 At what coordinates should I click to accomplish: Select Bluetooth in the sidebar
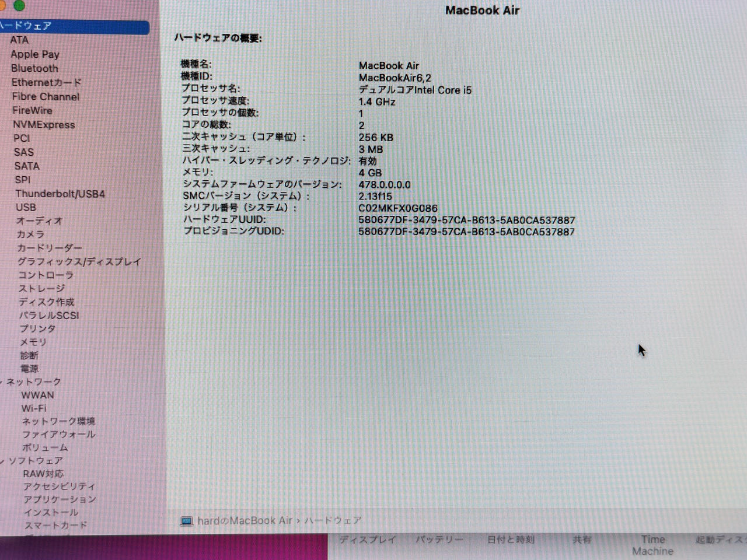(x=34, y=68)
